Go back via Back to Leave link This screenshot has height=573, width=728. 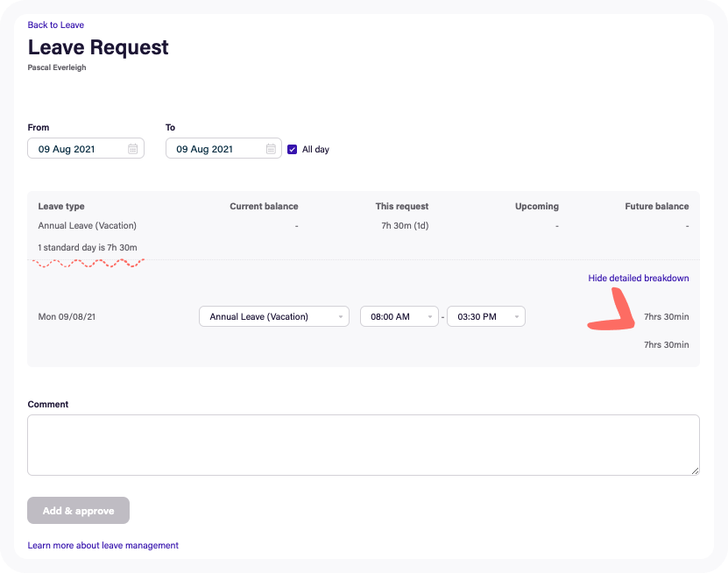click(56, 25)
